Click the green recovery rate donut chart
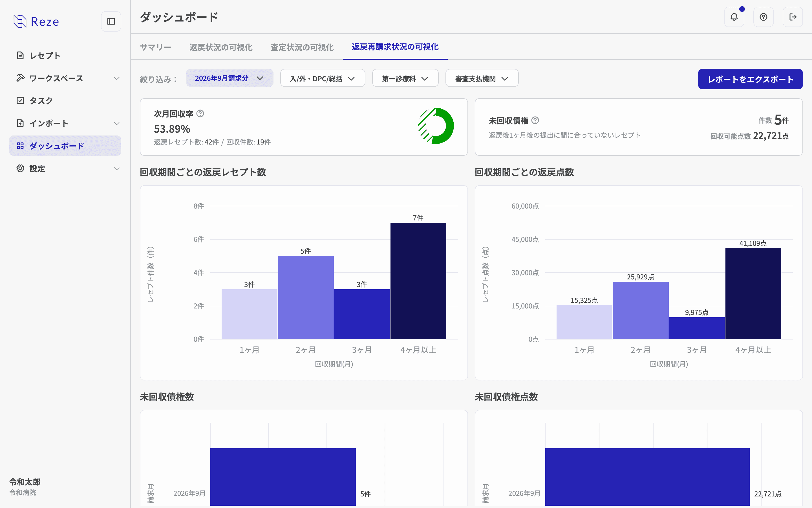 coord(436,126)
